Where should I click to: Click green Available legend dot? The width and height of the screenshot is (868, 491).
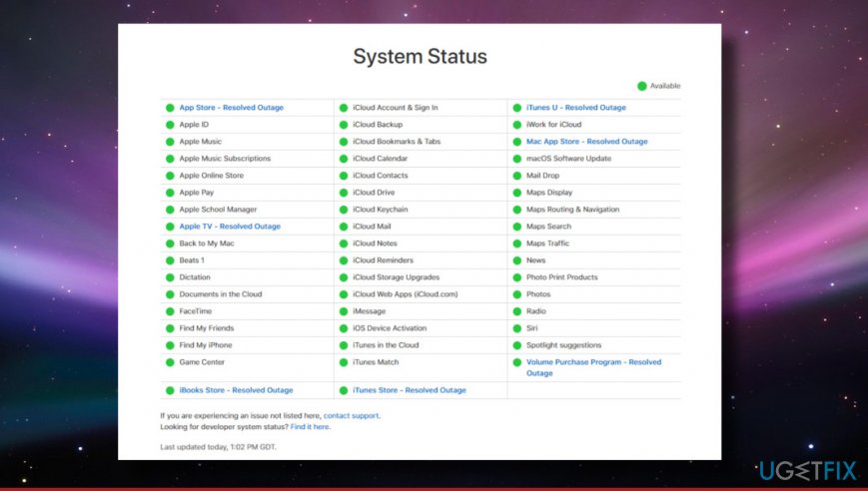tap(642, 86)
